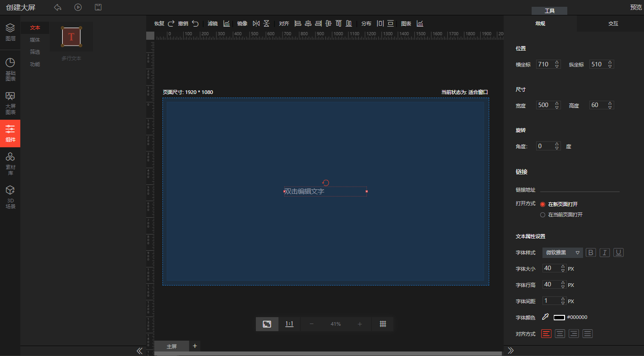The width and height of the screenshot is (644, 356).
Task: Click the 图表 chart toolbar icon
Action: point(420,23)
